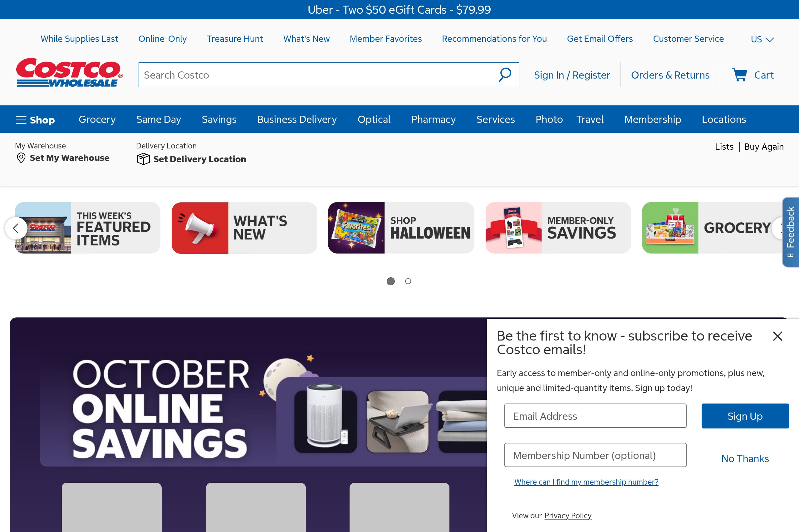Image resolution: width=799 pixels, height=532 pixels.
Task: Go to Optical section
Action: click(x=374, y=119)
